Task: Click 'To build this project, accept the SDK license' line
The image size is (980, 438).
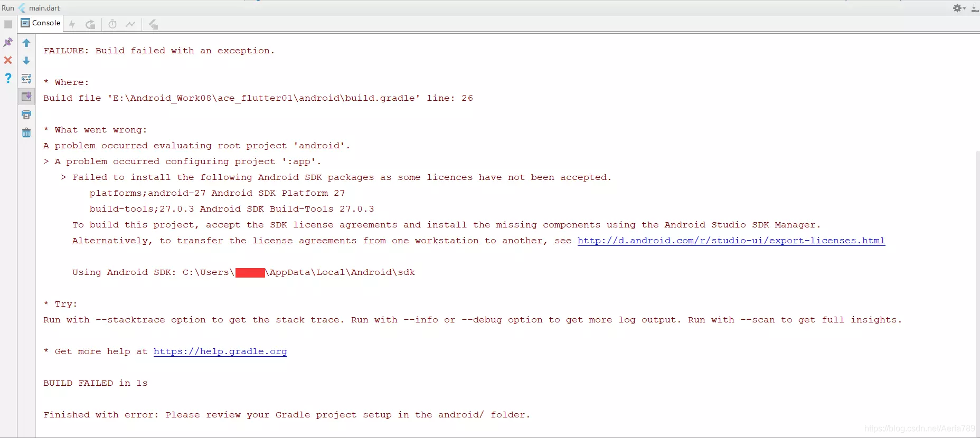Action: [446, 225]
